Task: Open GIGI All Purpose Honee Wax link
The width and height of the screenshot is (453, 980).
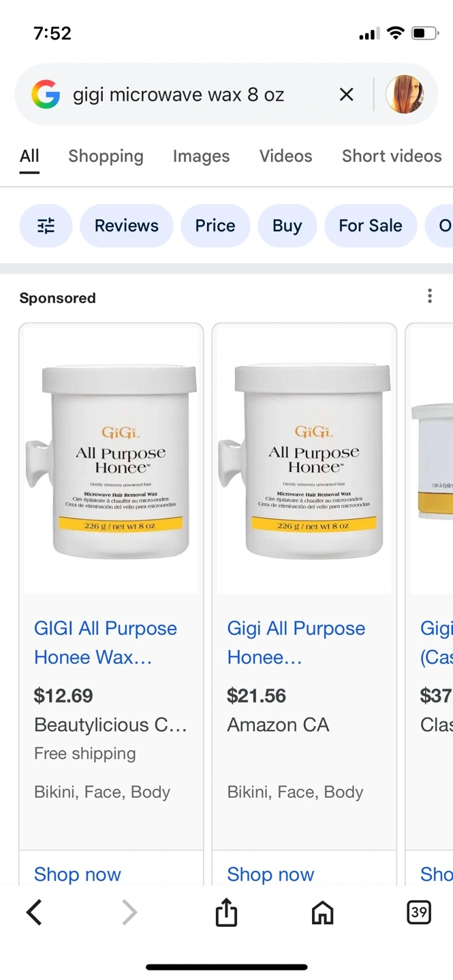Action: (106, 642)
